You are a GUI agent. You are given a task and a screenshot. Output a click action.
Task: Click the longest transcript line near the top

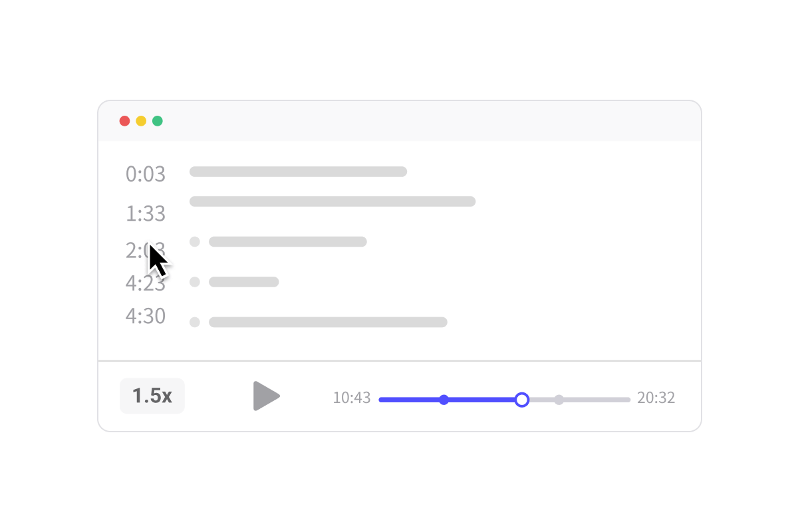[332, 201]
